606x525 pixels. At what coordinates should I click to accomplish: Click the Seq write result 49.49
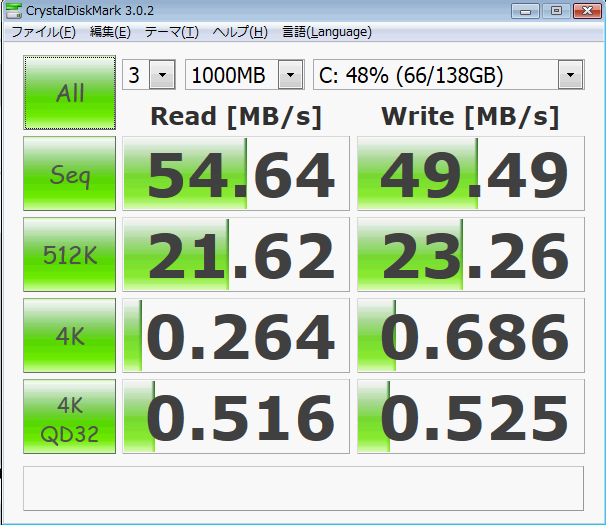pyautogui.click(x=468, y=177)
